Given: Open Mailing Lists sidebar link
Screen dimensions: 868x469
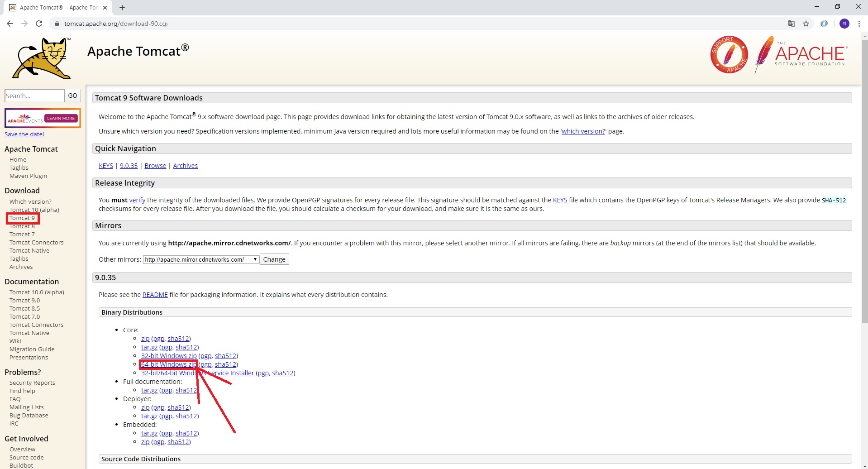Looking at the screenshot, I should [27, 407].
